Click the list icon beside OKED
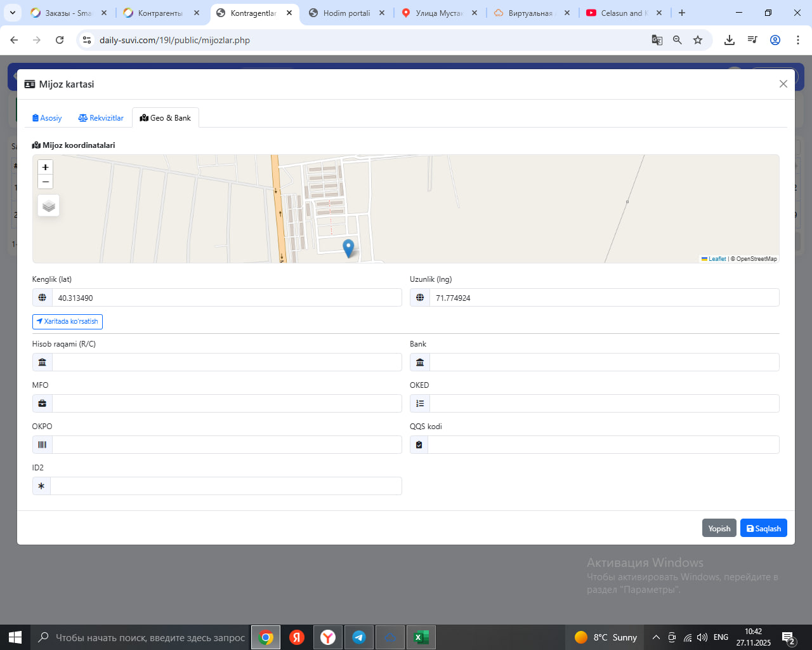This screenshot has height=650, width=812. point(420,404)
